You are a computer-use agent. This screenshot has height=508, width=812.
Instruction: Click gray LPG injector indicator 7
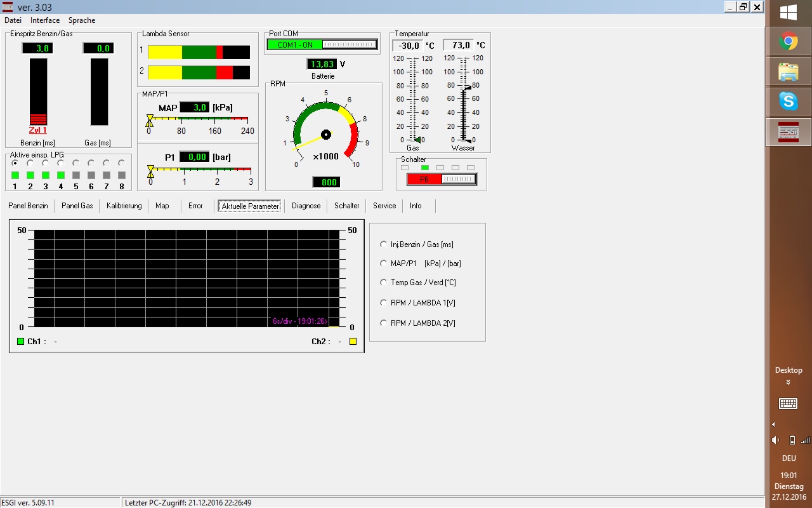pos(107,175)
